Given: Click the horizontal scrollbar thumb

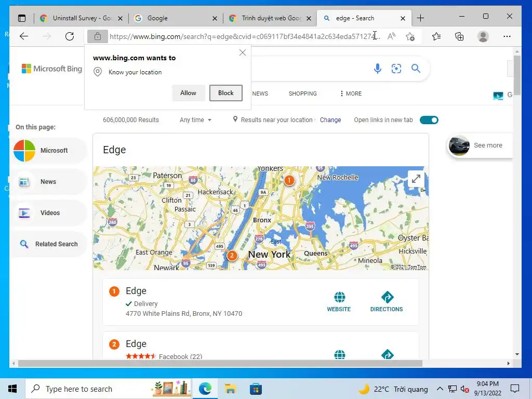Looking at the screenshot, I should point(220,363).
